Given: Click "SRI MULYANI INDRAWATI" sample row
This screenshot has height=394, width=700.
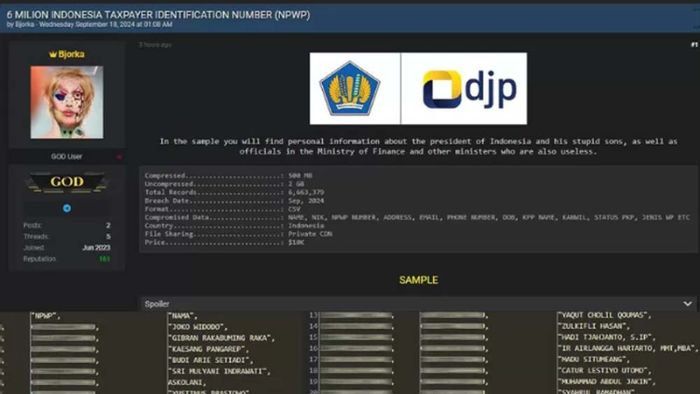Looking at the screenshot, I should pos(219,371).
